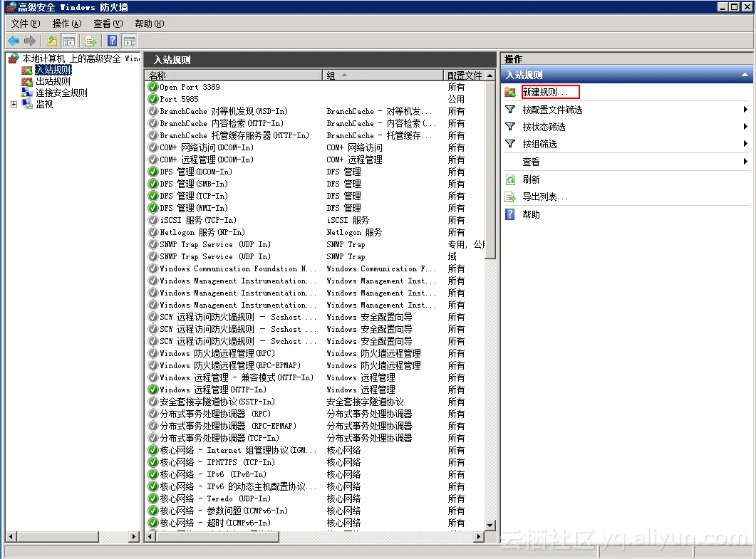756x559 pixels.
Task: Click the help icon beside 帮助 in actions
Action: click(510, 214)
